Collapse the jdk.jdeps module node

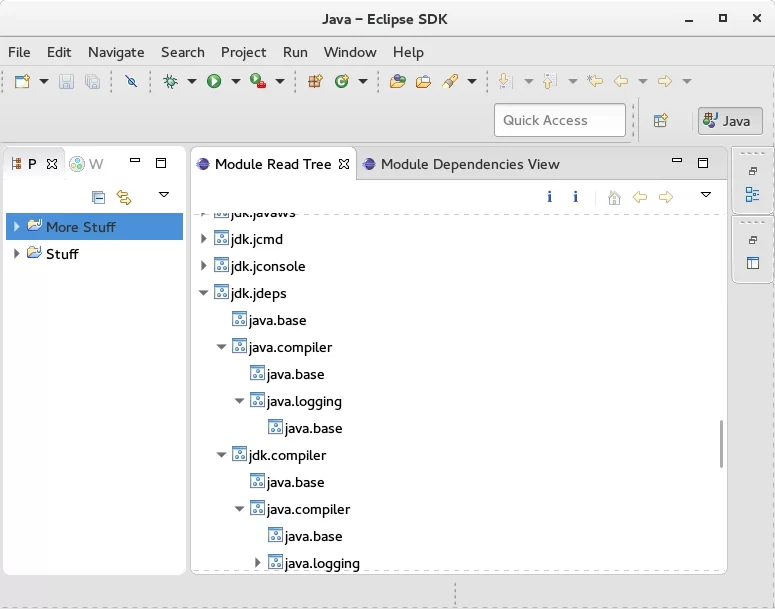tap(203, 293)
